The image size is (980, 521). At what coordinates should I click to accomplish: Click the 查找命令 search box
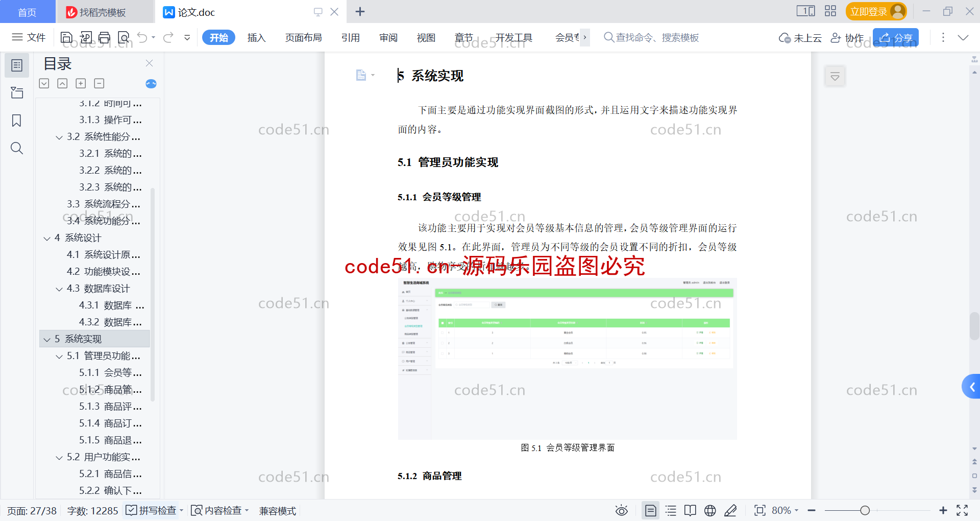[651, 37]
